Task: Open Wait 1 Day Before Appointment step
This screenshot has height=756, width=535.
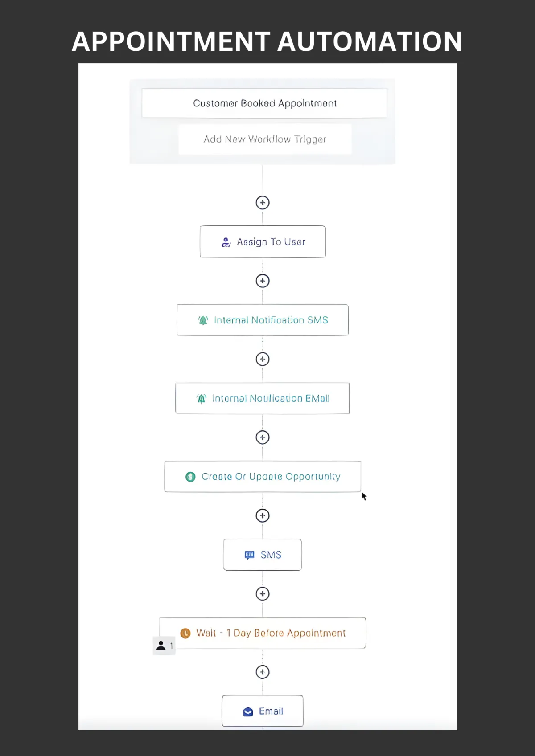Action: tap(263, 633)
